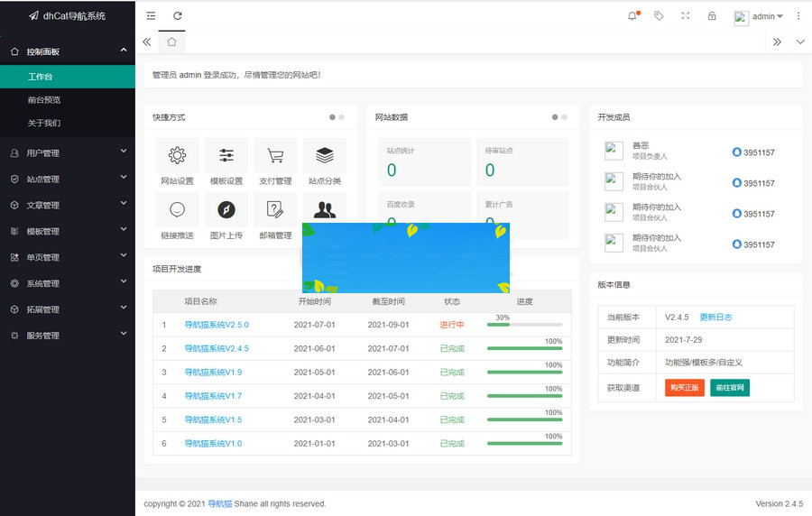The height and width of the screenshot is (516, 812).
Task: Toggle sidebar collapse icon in header
Action: pos(151,16)
